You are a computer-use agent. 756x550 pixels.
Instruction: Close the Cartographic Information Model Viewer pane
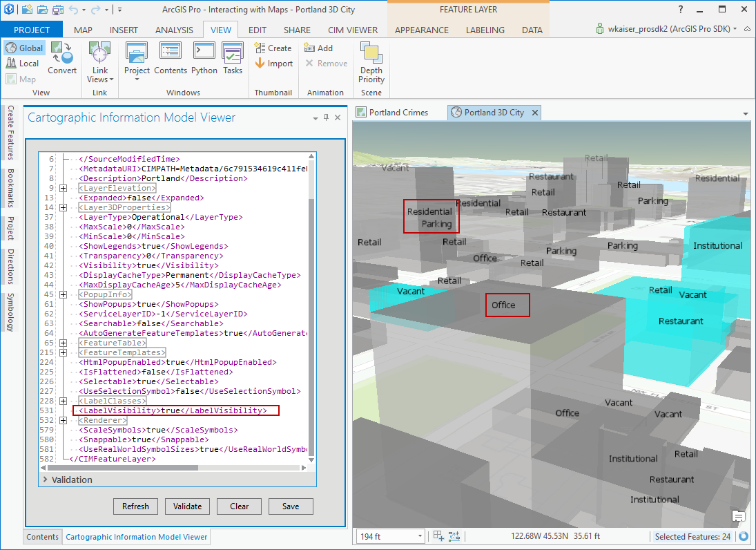(338, 117)
